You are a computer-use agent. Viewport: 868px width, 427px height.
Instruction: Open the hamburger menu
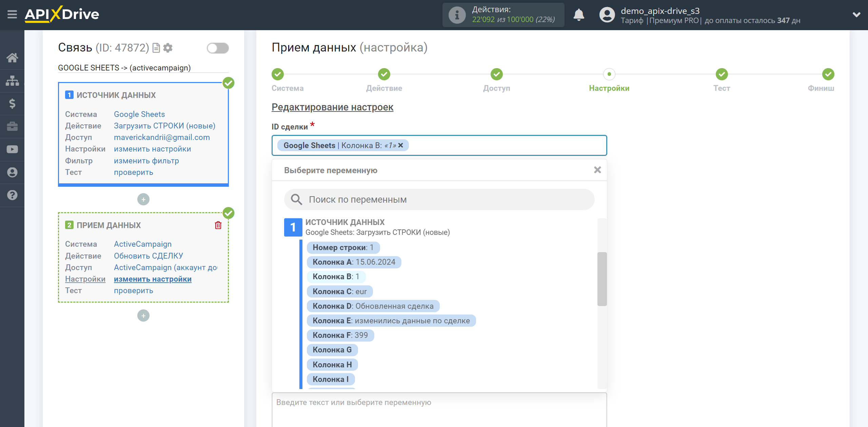pos(12,14)
